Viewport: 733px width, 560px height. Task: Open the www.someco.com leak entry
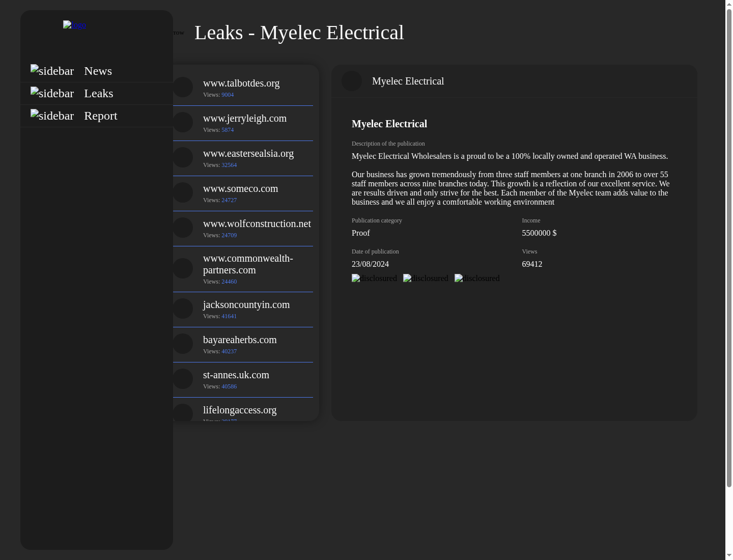point(243,193)
